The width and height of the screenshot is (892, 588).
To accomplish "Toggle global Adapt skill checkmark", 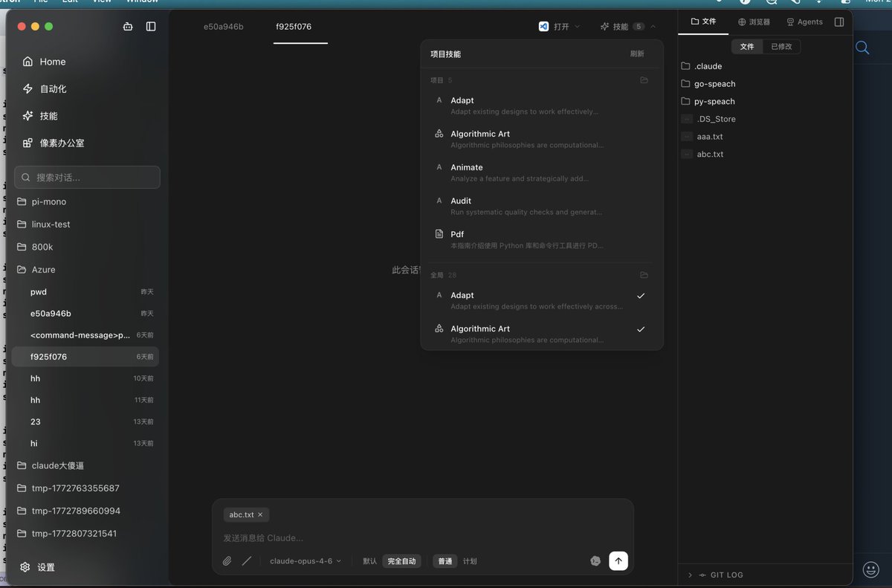I will (x=641, y=296).
